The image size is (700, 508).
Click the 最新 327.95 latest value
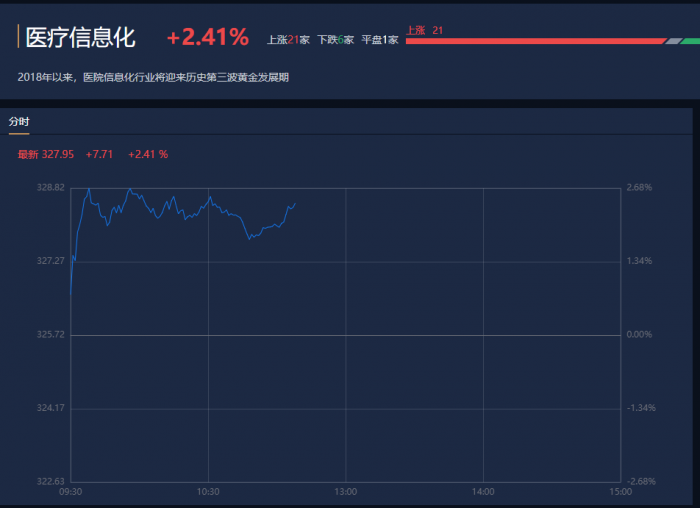coord(46,154)
